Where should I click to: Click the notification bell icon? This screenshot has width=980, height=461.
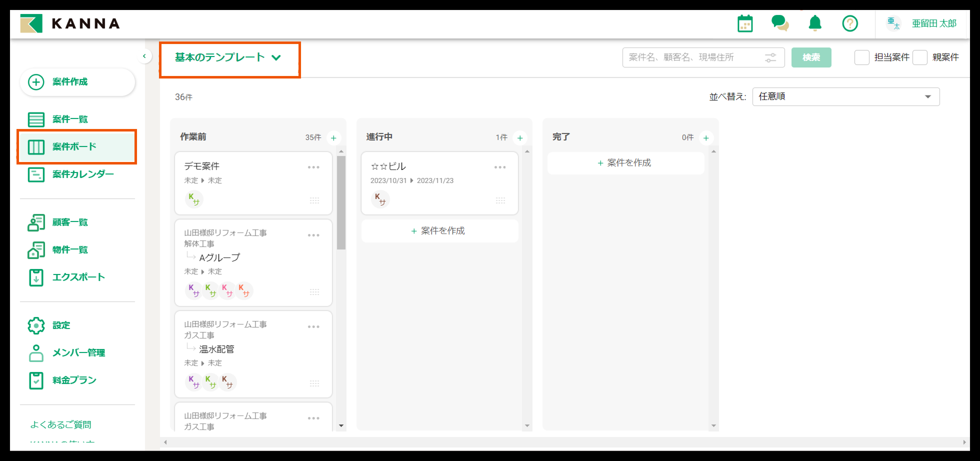(x=814, y=23)
